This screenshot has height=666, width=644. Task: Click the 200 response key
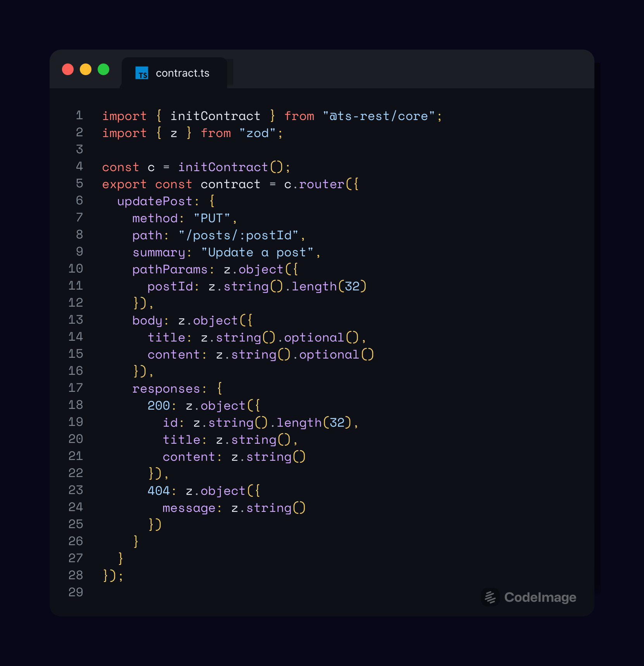click(158, 406)
